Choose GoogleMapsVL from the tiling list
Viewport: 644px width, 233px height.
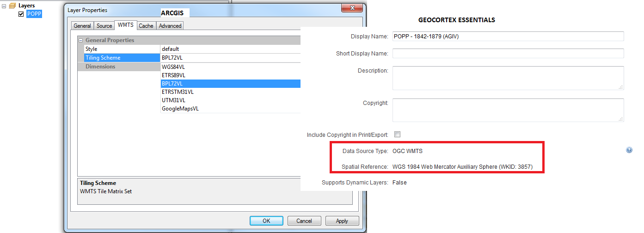click(230, 109)
